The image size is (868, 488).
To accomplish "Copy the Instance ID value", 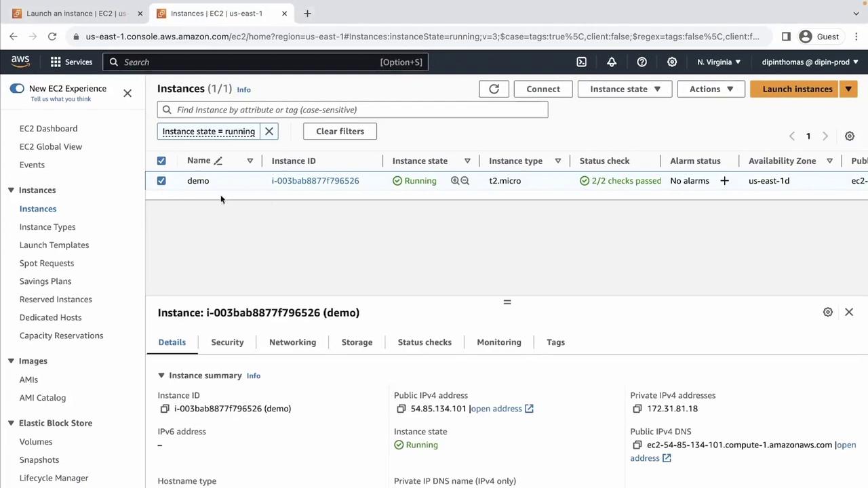I will click(165, 409).
